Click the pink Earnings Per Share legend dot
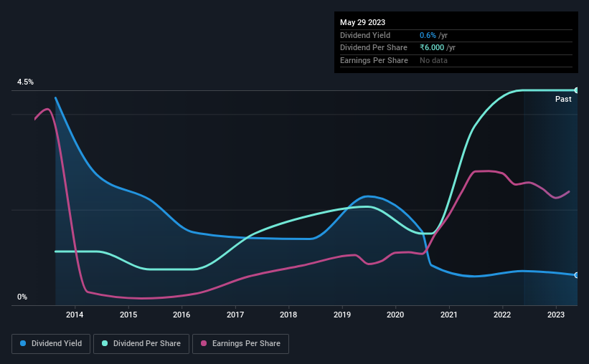 (204, 343)
